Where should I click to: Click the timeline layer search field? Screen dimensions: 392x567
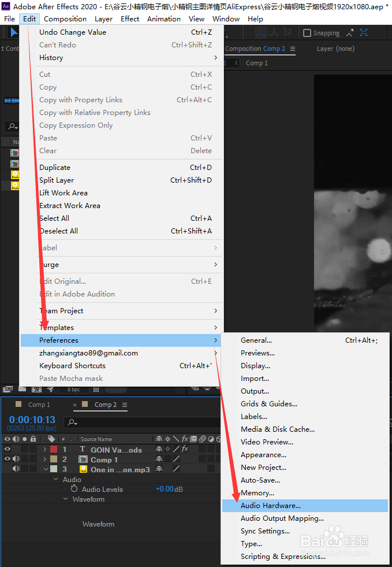pyautogui.click(x=142, y=422)
